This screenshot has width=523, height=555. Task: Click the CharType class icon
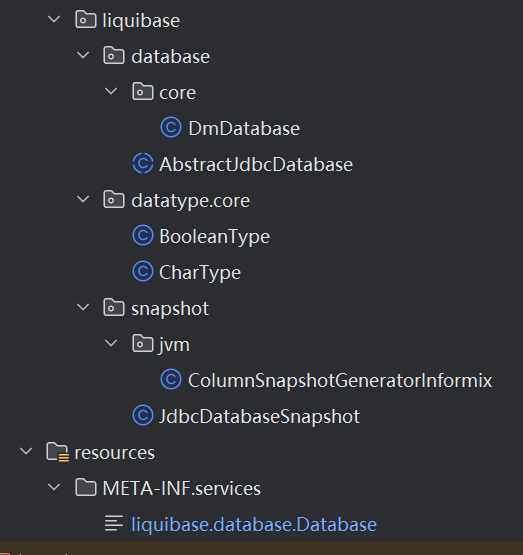click(143, 271)
